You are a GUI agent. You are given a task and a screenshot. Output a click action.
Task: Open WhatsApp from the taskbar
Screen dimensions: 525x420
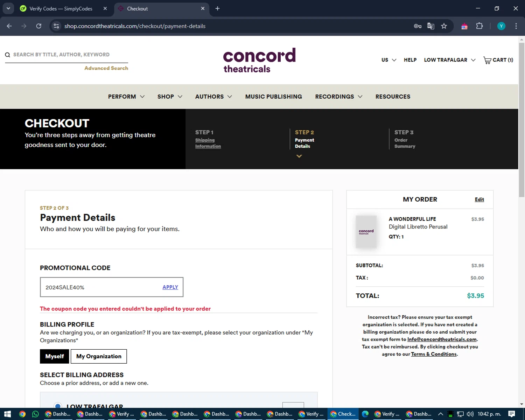coord(35,414)
